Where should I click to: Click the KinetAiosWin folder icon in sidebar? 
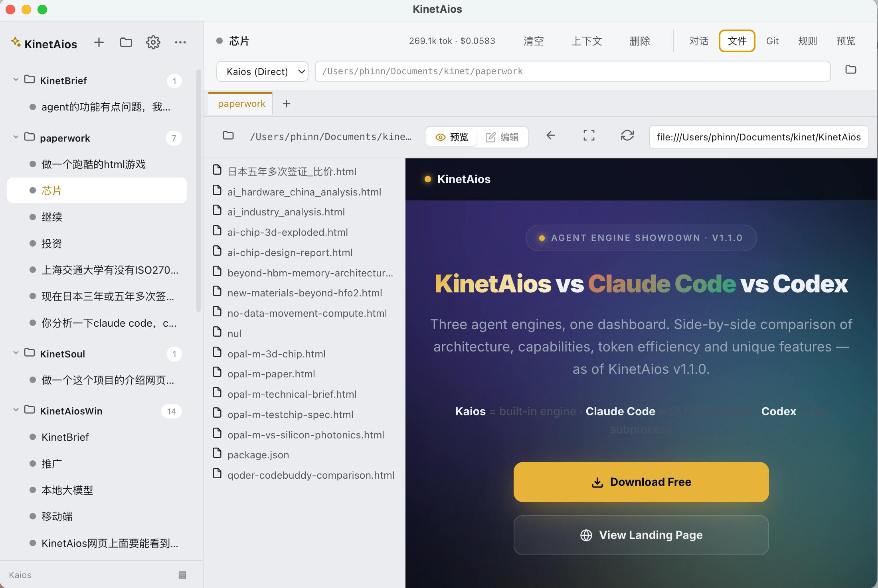coord(30,410)
